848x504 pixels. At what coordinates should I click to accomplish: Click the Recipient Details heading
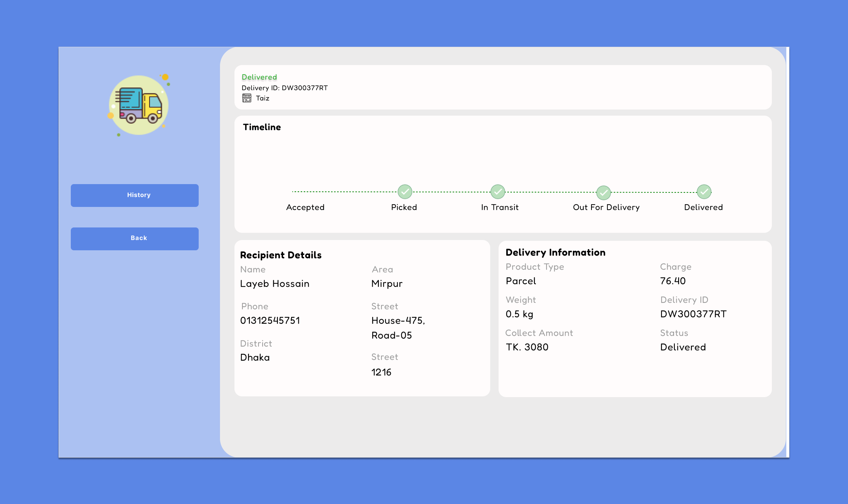pyautogui.click(x=281, y=255)
